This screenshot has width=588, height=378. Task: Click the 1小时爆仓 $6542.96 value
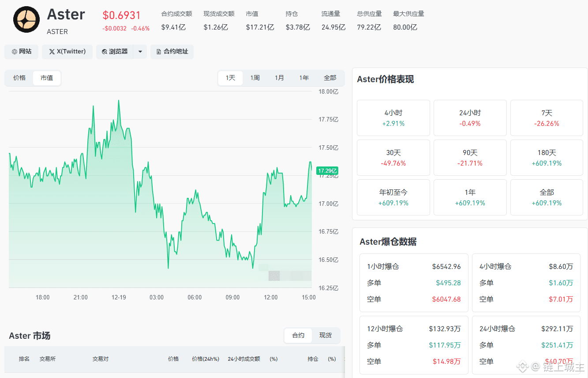[446, 267]
